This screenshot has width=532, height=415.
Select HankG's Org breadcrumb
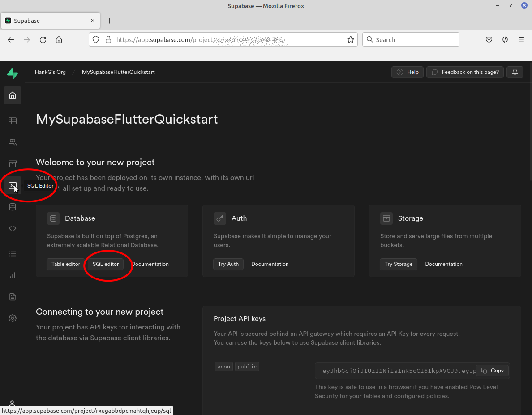50,72
